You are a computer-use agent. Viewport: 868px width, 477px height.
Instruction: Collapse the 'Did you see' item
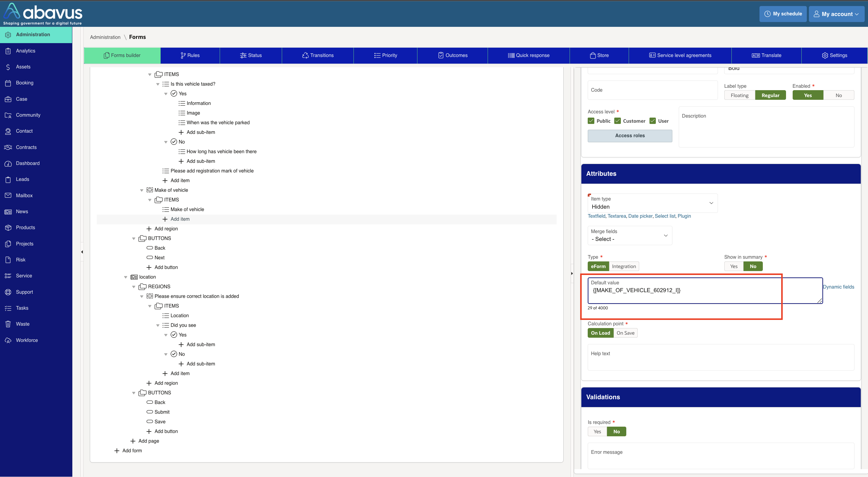pos(158,325)
